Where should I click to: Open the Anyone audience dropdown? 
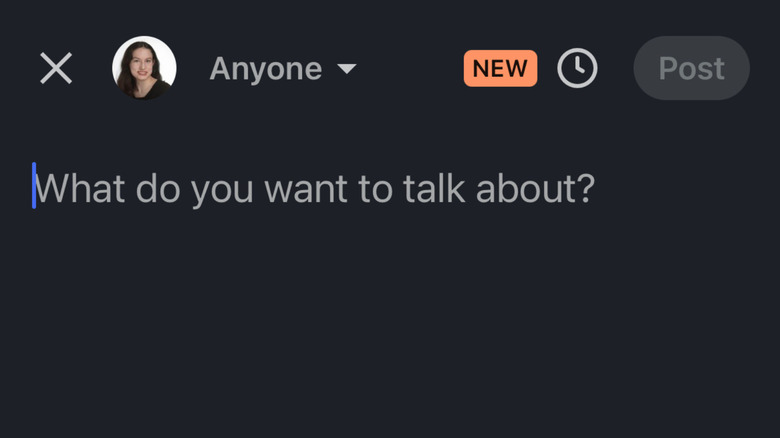282,69
